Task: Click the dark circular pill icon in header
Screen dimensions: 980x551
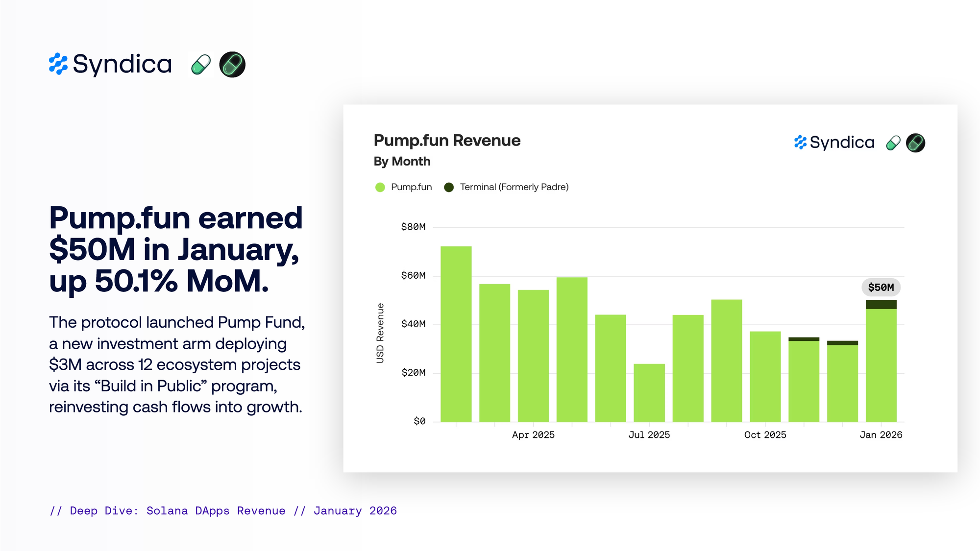Action: pyautogui.click(x=232, y=65)
